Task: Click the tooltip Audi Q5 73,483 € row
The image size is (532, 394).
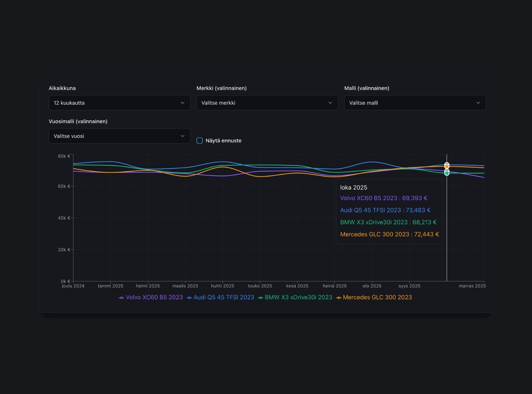Action: click(x=385, y=210)
